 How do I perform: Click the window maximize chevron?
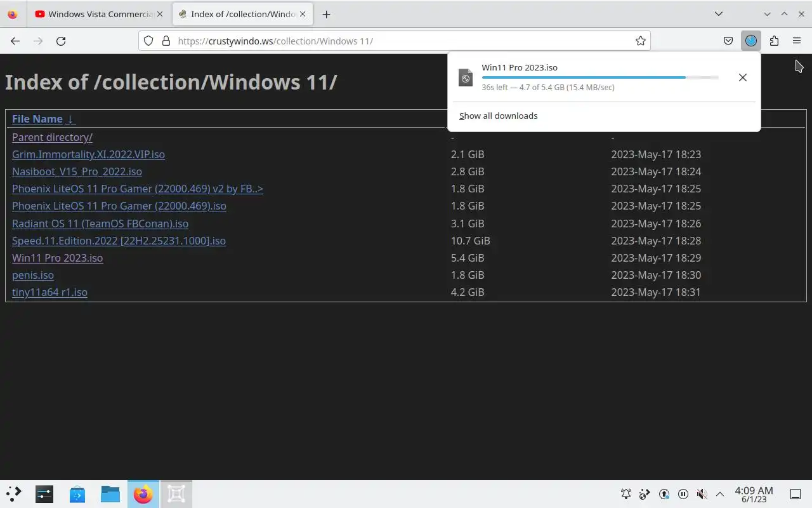tap(784, 14)
